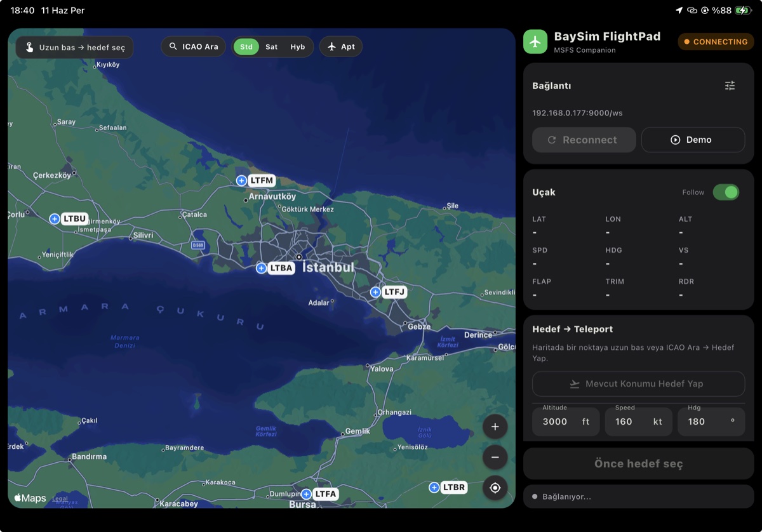Recenter map with the locate target icon

point(495,488)
